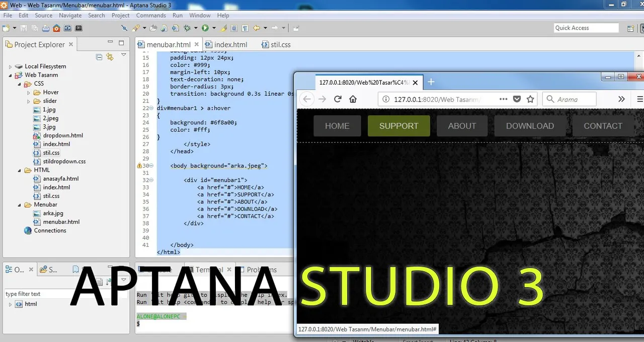The height and width of the screenshot is (342, 644).
Task: Click the SUPPORT link on web page
Action: 398,126
